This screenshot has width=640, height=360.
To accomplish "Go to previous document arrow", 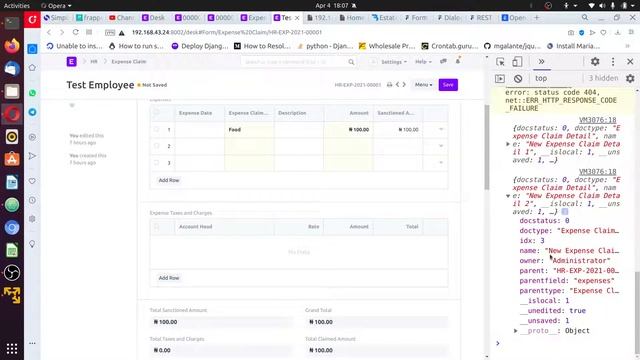I will pyautogui.click(x=397, y=84).
